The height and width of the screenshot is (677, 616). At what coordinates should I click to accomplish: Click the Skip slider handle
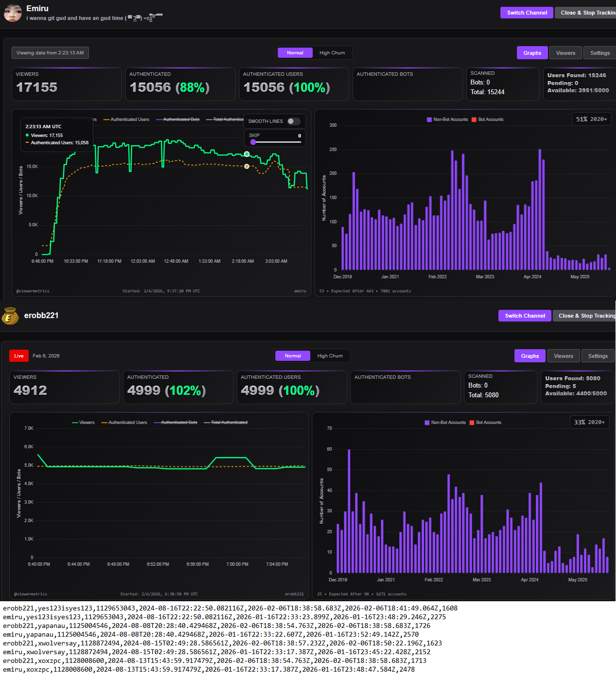point(253,142)
